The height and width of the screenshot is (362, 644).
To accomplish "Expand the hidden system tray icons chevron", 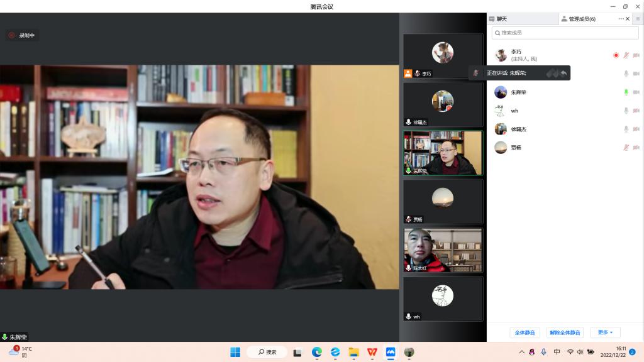I will coord(521,352).
